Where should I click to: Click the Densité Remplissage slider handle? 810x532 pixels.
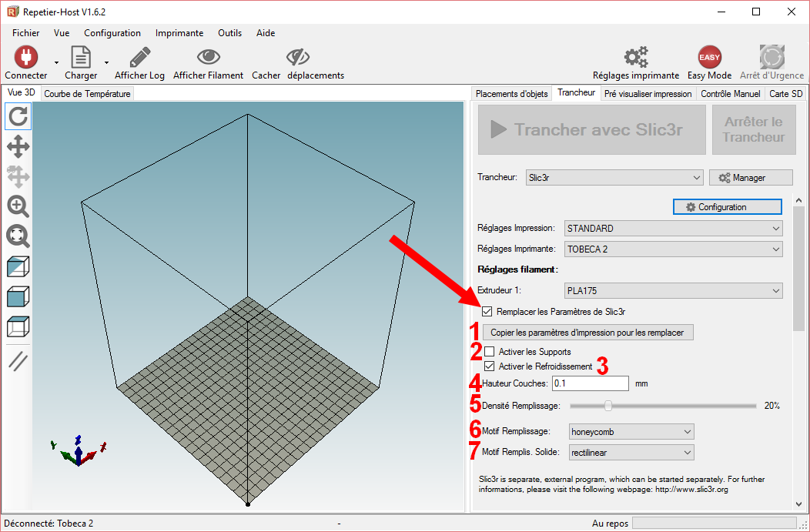(608, 406)
